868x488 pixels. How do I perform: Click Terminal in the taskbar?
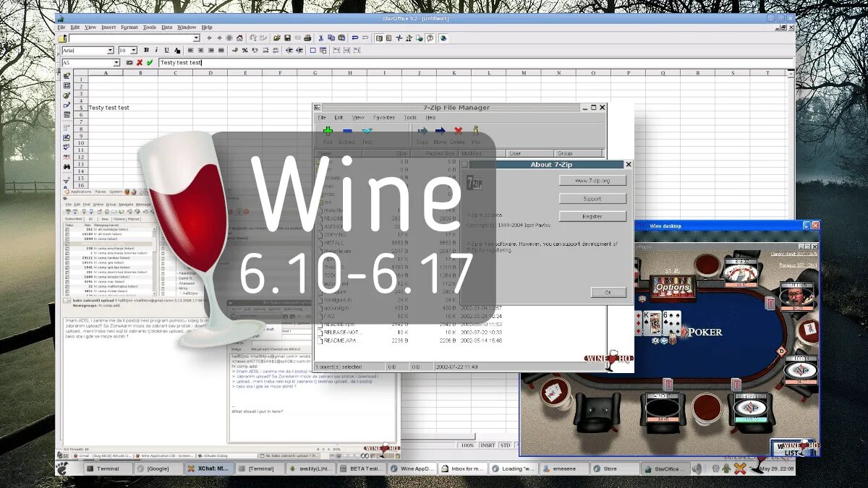[109, 468]
